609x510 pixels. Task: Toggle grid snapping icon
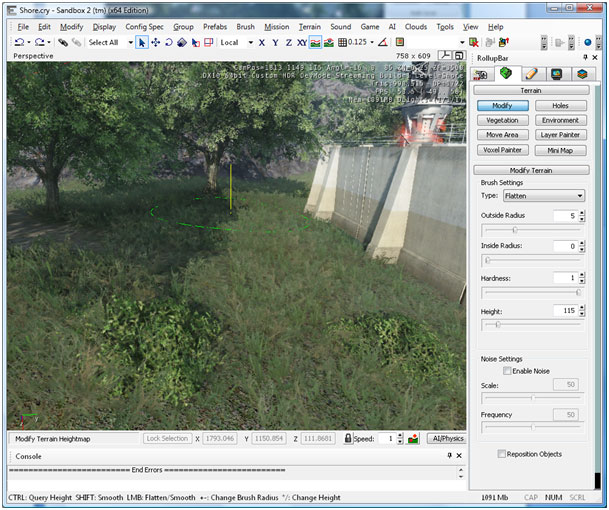click(x=342, y=42)
